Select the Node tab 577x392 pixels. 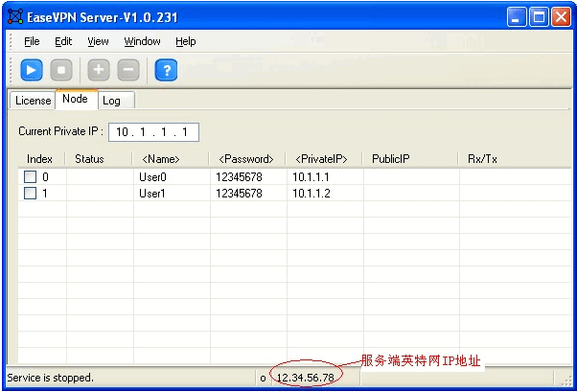point(76,99)
